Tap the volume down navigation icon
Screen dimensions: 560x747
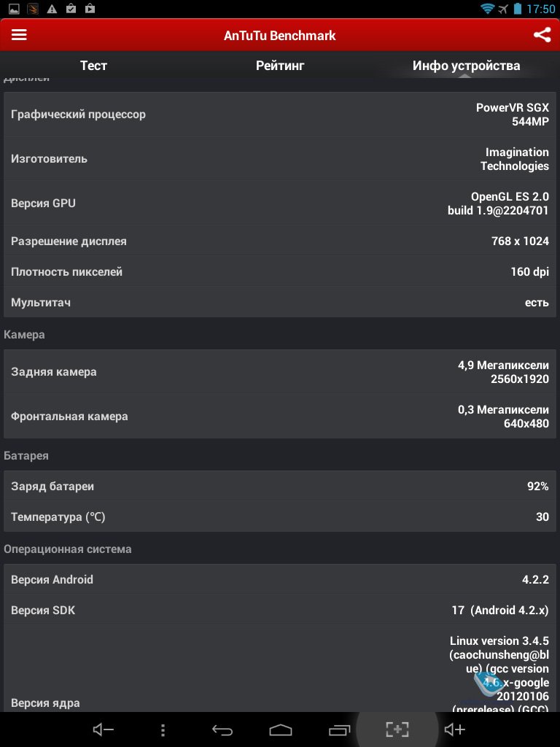point(103,729)
